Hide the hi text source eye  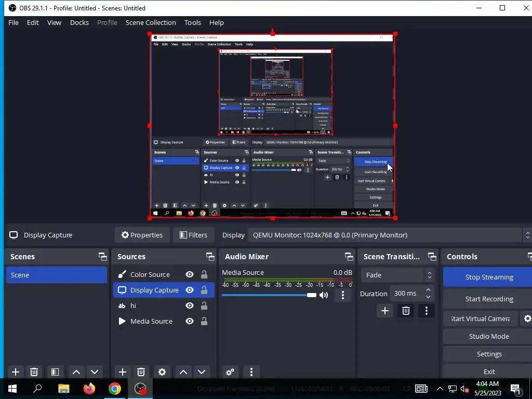tap(190, 305)
